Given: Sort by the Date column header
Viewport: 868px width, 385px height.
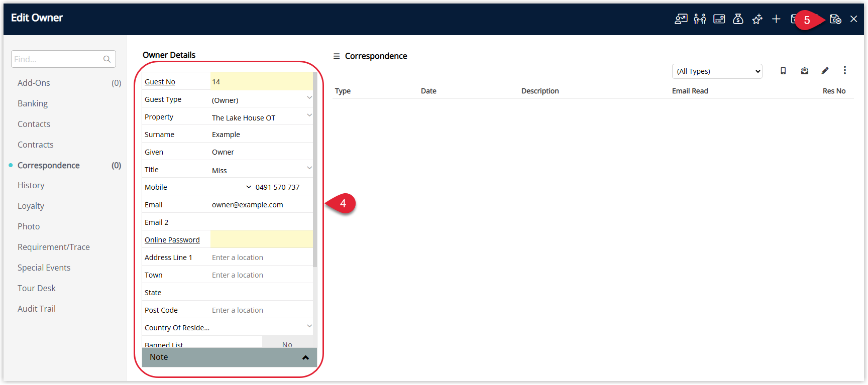Looking at the screenshot, I should pos(428,91).
